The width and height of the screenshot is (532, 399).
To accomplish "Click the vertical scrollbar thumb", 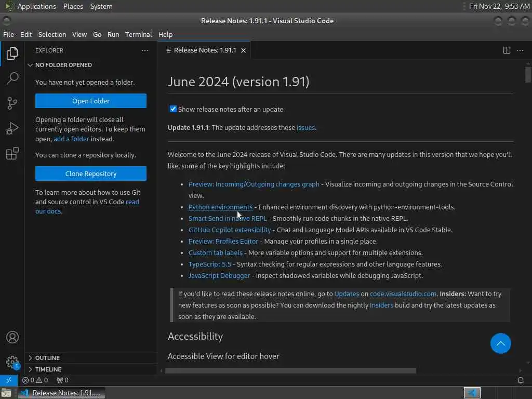I will 528,75.
